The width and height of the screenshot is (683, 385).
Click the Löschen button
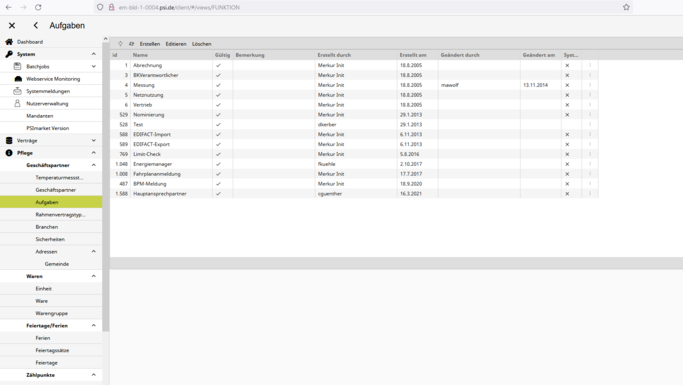[202, 44]
